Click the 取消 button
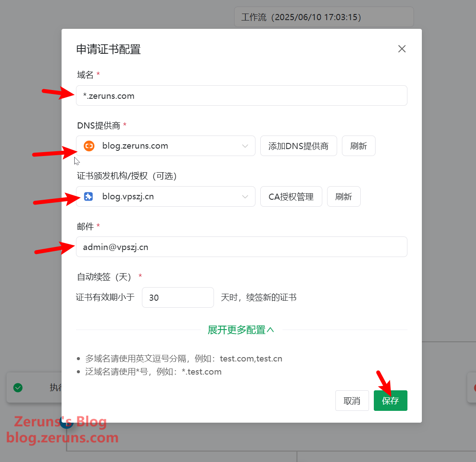 point(352,401)
